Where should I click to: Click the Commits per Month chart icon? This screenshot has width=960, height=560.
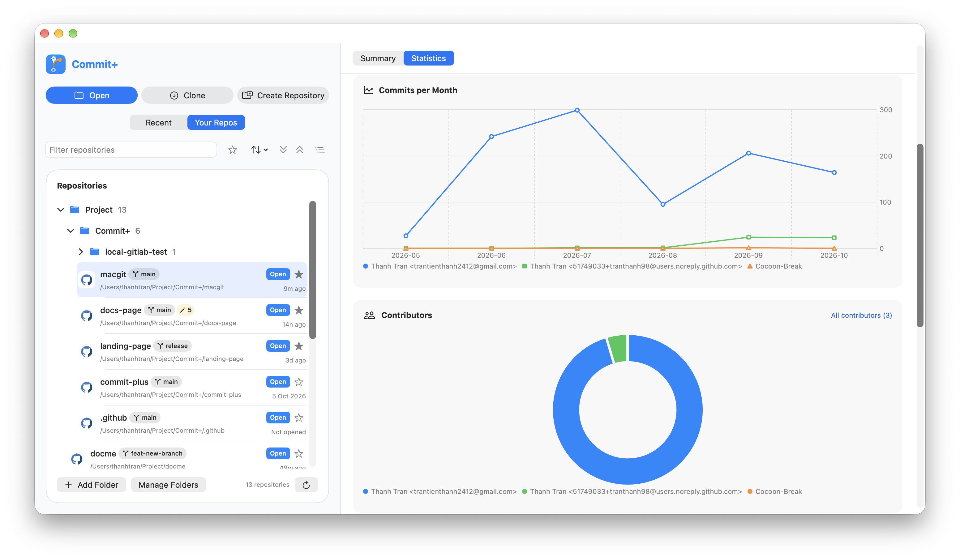368,90
